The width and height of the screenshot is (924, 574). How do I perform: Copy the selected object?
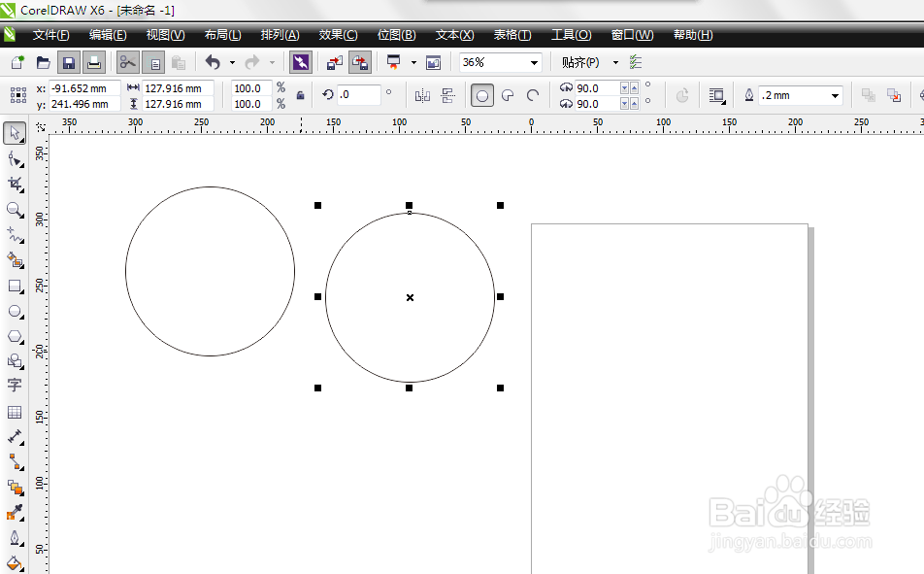click(153, 62)
